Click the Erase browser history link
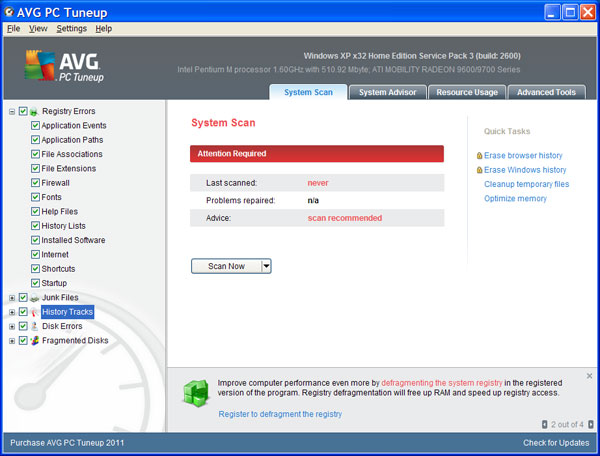 pos(523,156)
